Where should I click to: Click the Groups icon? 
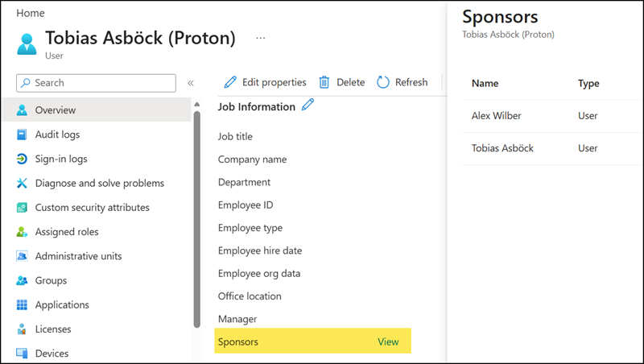tap(22, 280)
